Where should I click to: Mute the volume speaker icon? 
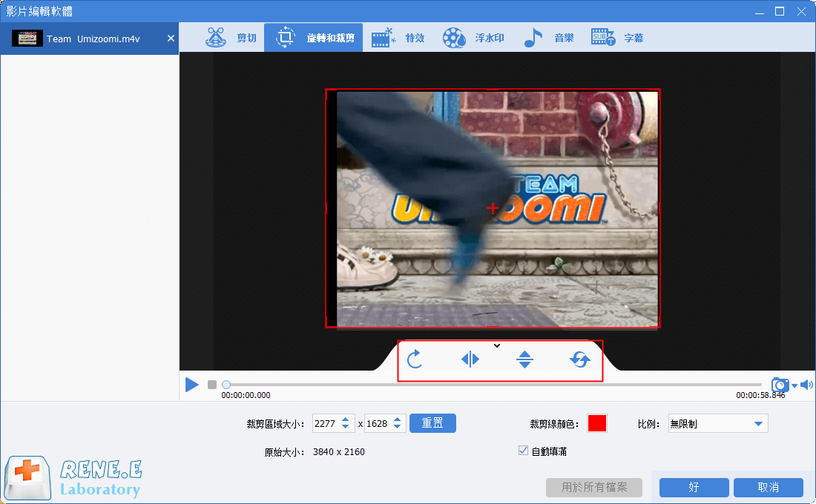click(806, 385)
